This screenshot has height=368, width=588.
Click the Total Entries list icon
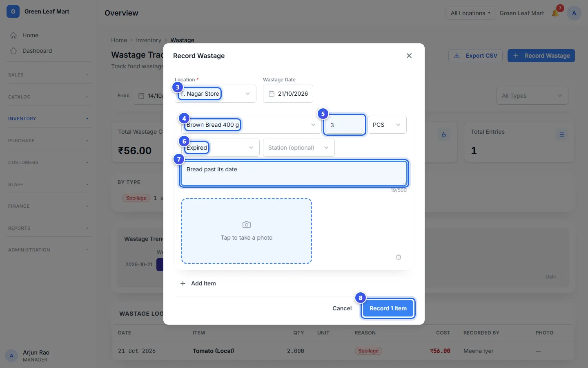click(x=561, y=135)
